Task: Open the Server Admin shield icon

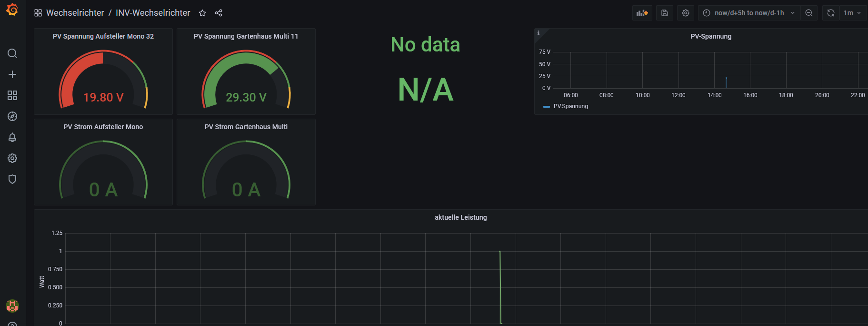Action: point(12,179)
